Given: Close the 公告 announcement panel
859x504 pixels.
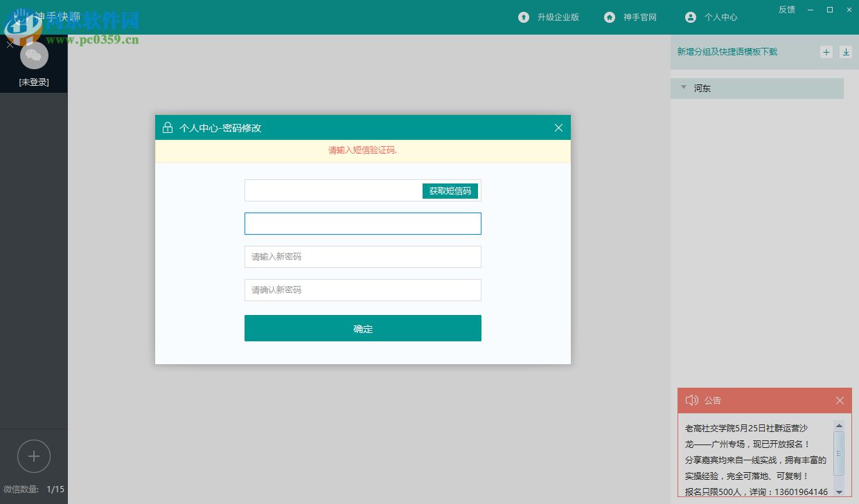Looking at the screenshot, I should pos(840,401).
